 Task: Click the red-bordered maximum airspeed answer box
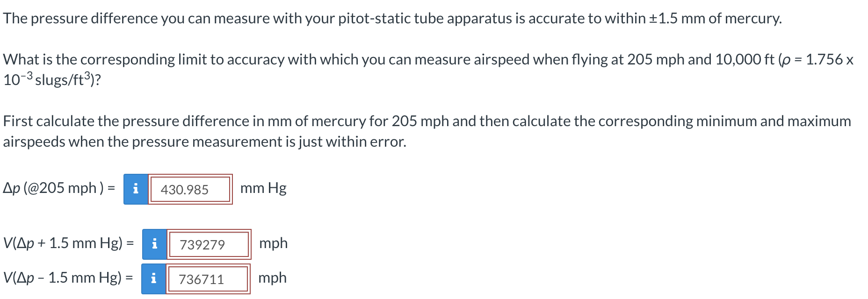[x=208, y=243]
